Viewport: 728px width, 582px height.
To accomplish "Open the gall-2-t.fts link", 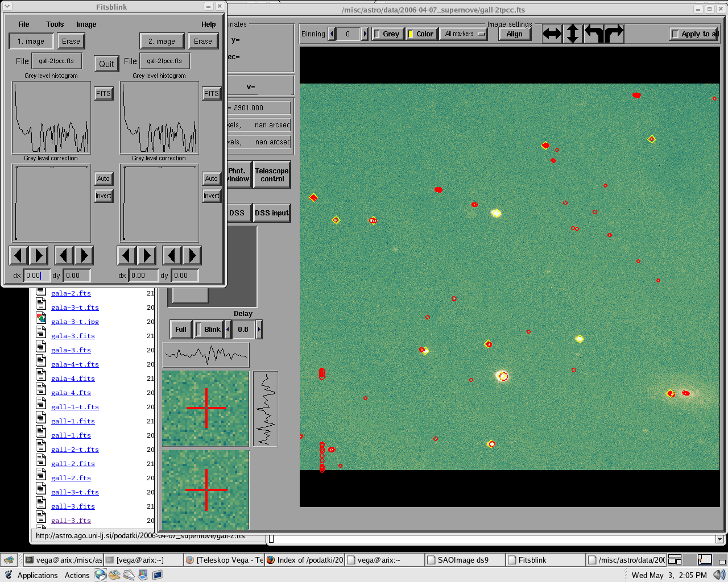I will tap(75, 450).
